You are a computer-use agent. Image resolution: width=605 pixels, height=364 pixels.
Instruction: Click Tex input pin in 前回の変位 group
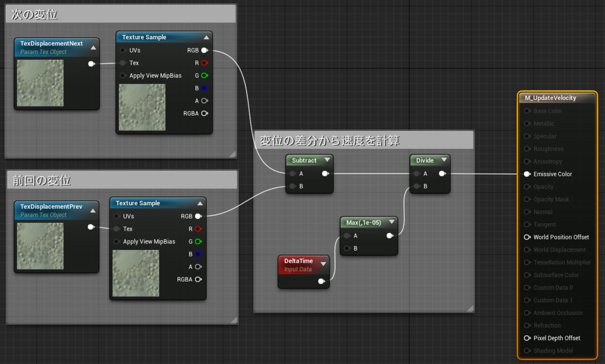point(117,229)
